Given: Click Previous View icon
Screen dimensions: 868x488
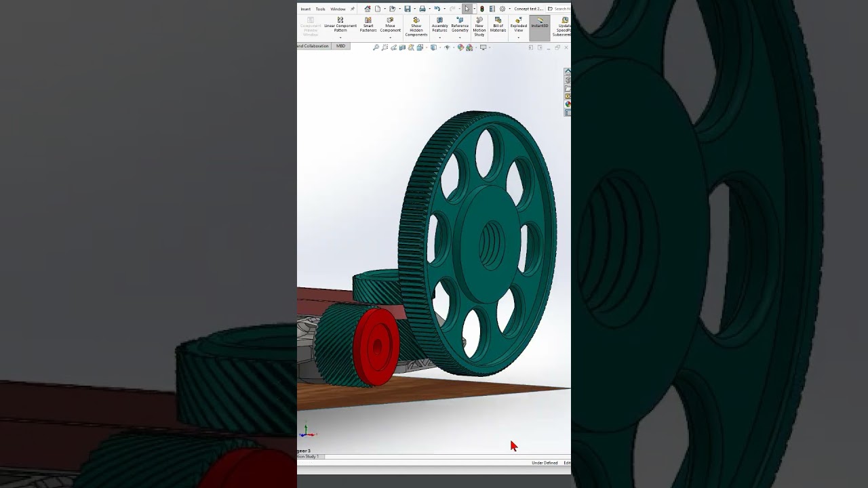Looking at the screenshot, I should pyautogui.click(x=393, y=47).
